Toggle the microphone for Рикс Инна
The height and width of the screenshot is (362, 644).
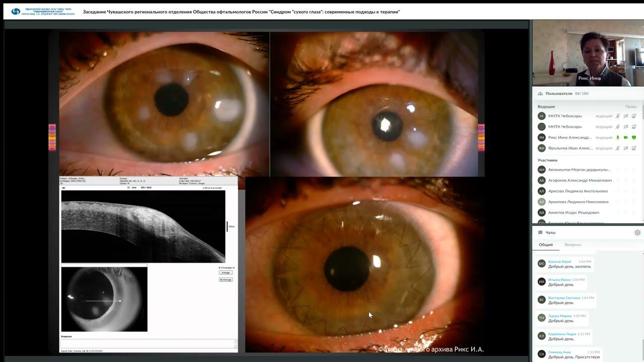pyautogui.click(x=618, y=137)
